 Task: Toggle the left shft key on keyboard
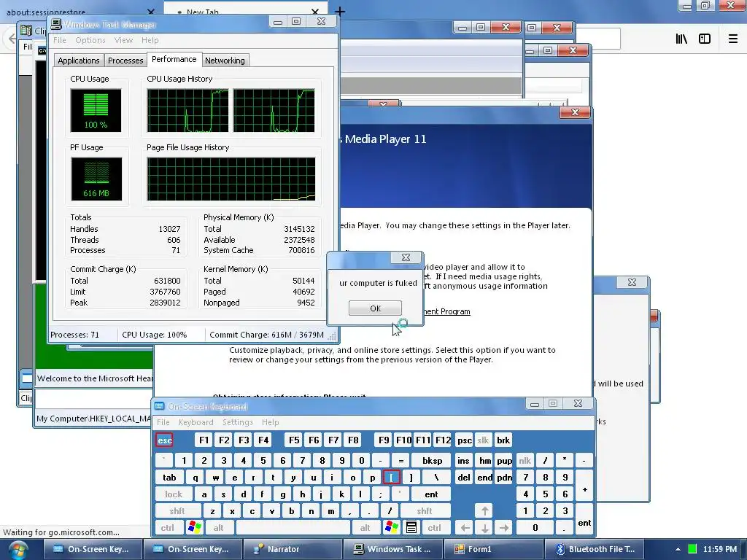[177, 511]
